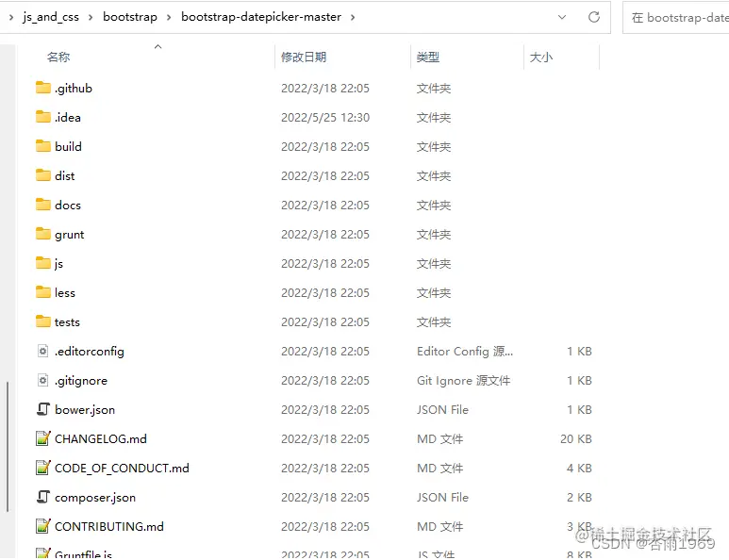The height and width of the screenshot is (560, 729).
Task: Select the tests folder icon
Action: (x=43, y=322)
